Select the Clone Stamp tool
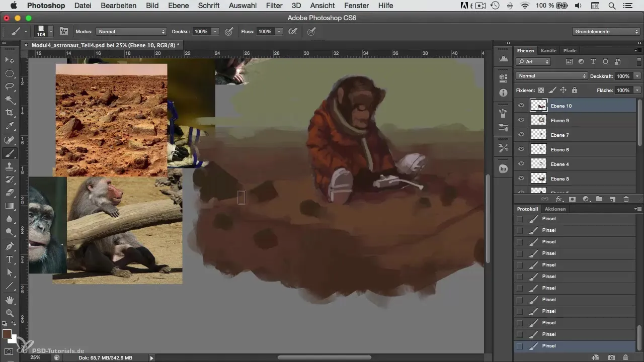Screen dimensions: 644x362 pyautogui.click(x=10, y=166)
